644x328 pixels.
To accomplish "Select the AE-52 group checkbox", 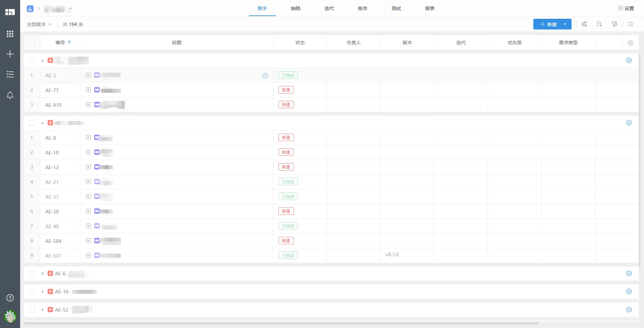I will click(32, 310).
